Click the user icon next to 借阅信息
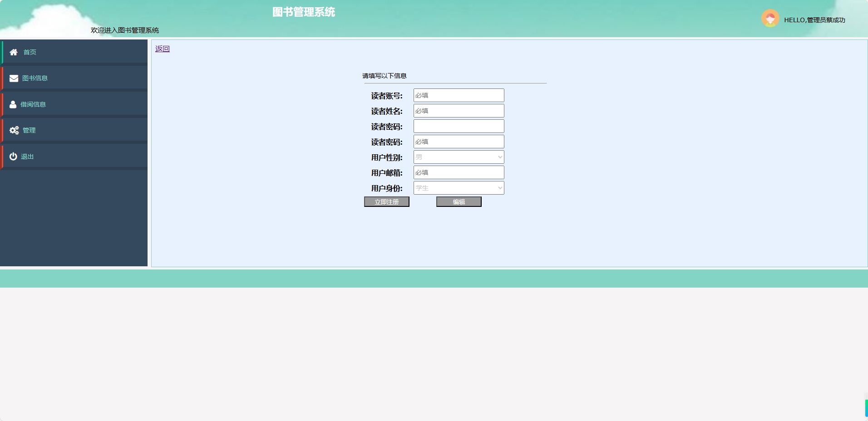Image resolution: width=868 pixels, height=421 pixels. point(13,104)
